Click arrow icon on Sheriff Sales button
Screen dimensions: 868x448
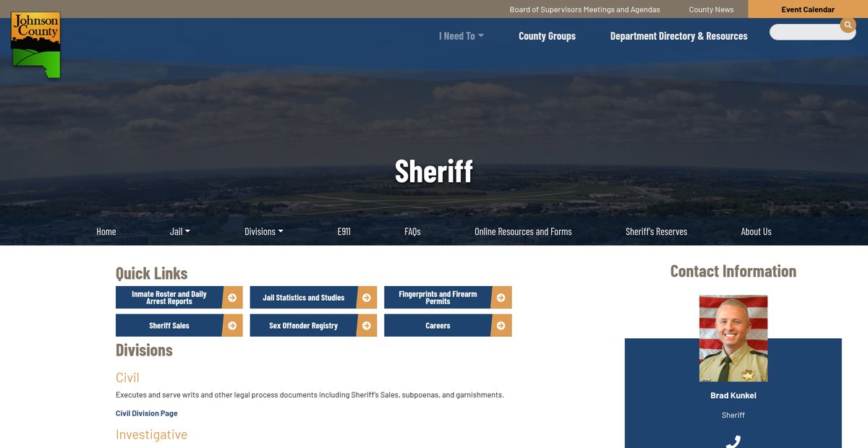232,326
